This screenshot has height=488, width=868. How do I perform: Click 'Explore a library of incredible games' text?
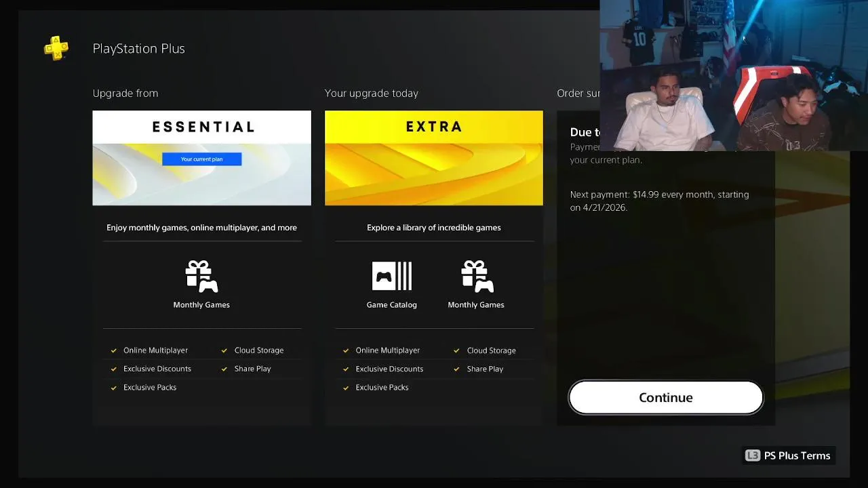tap(434, 228)
